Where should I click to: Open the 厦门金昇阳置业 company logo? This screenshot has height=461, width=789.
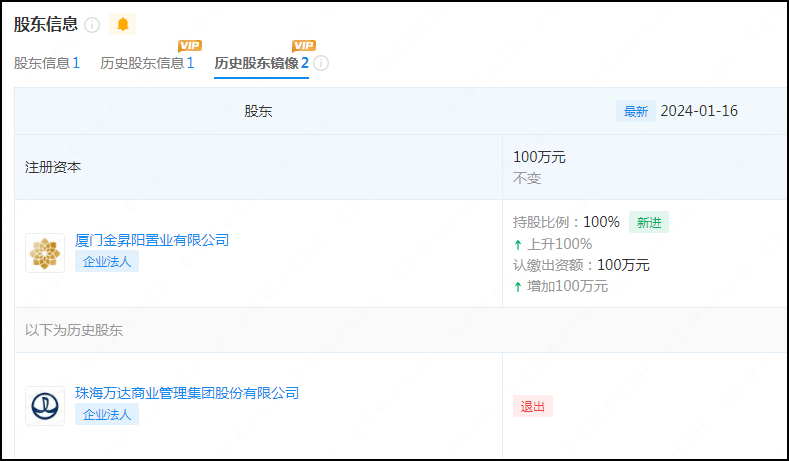(x=45, y=253)
